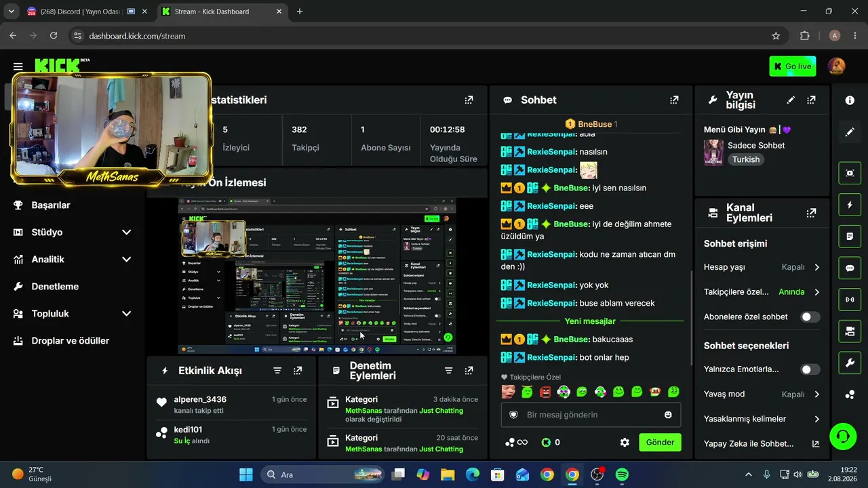Jump to Yeni mesajlar divider
Viewport: 868px width, 488px height.
click(x=590, y=321)
